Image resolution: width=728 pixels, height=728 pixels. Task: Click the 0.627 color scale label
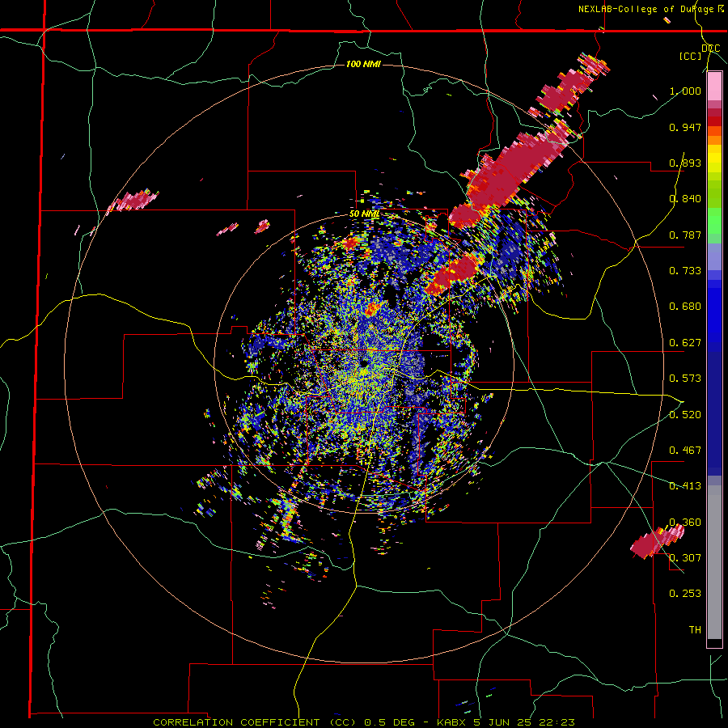point(685,343)
